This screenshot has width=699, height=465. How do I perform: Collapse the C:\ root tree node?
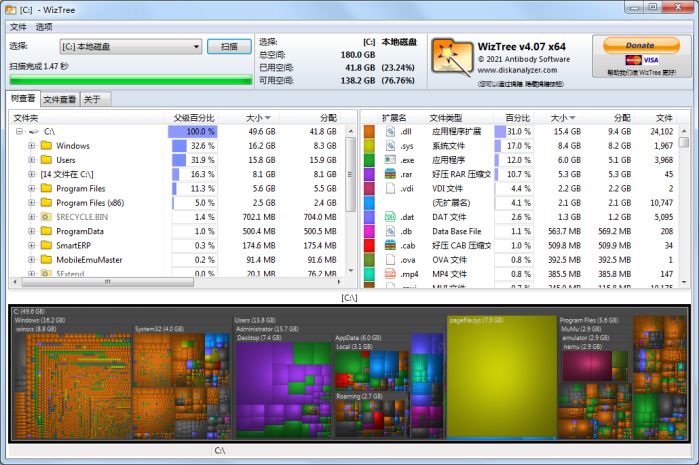(x=19, y=132)
